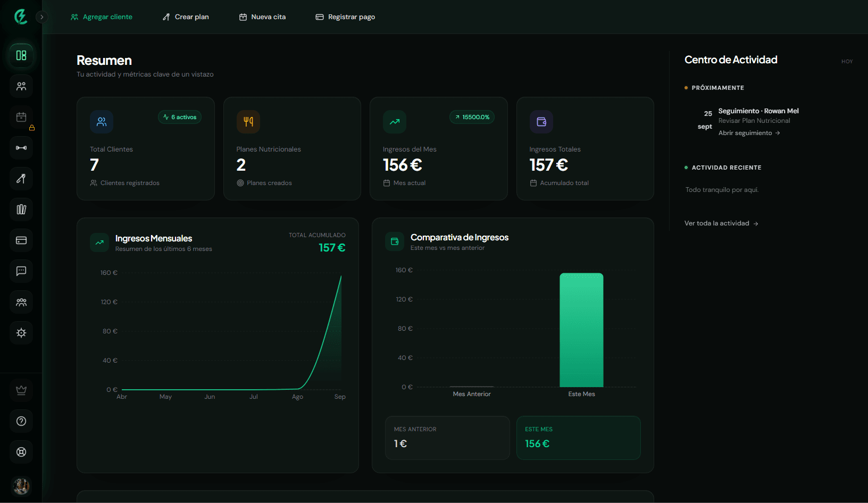The image size is (868, 503).
Task: Click the Ingresos Mensuales chart icon
Action: tap(99, 242)
